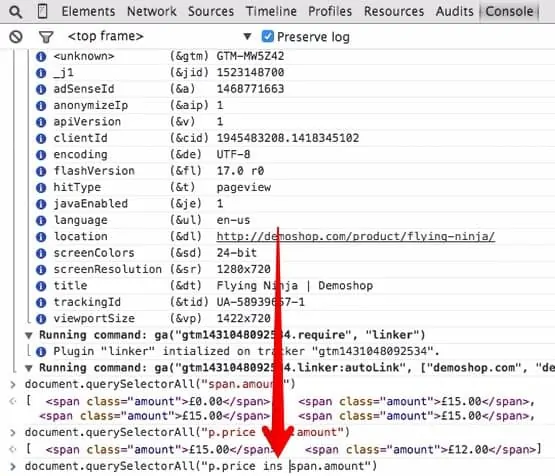Open the Resources tab

click(394, 11)
